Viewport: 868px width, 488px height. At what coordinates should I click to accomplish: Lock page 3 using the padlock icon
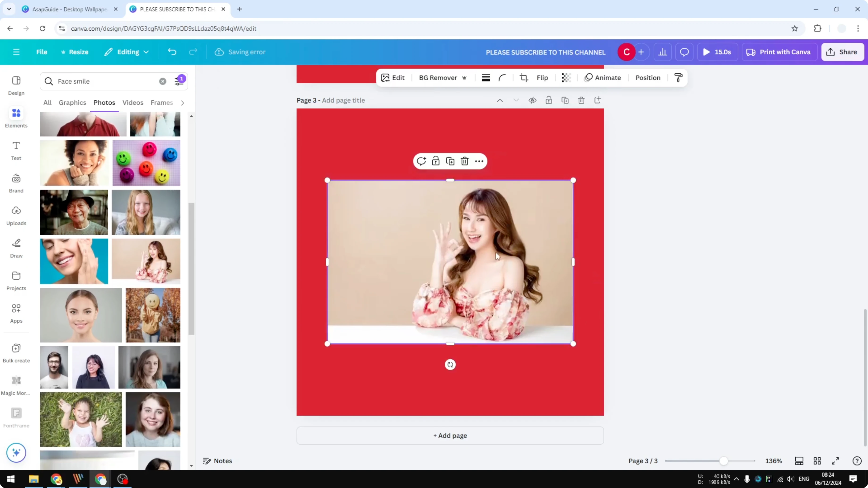click(549, 100)
